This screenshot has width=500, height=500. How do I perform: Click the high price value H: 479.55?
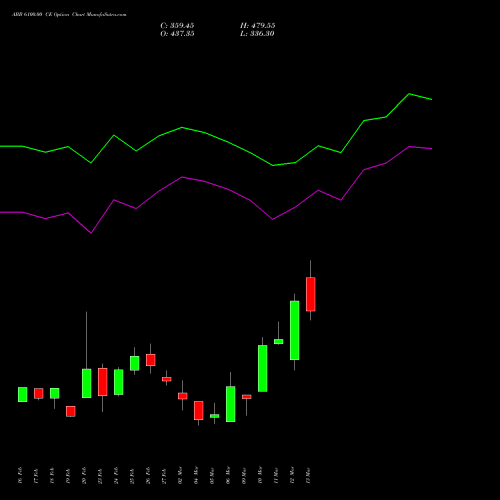point(257,26)
